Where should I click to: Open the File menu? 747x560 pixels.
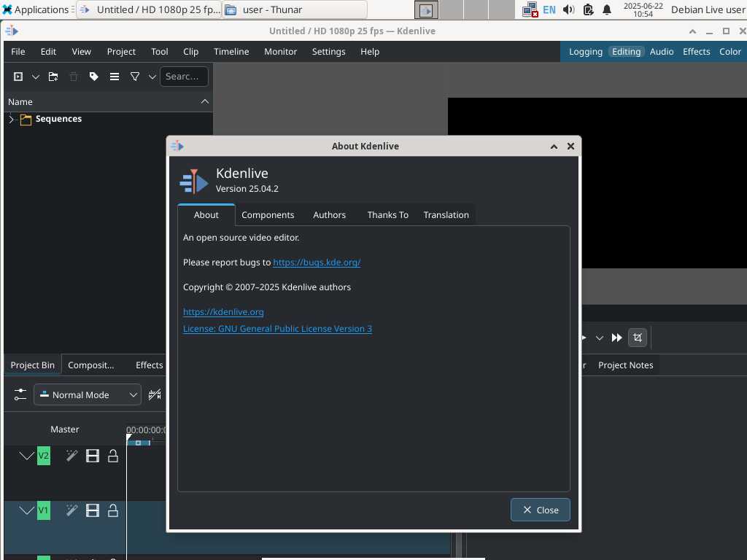(18, 52)
